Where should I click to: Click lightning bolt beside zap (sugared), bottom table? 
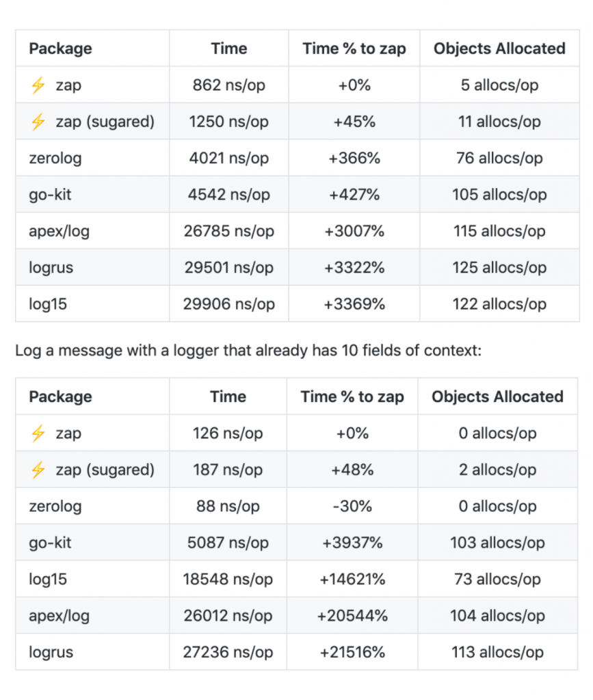pos(38,470)
